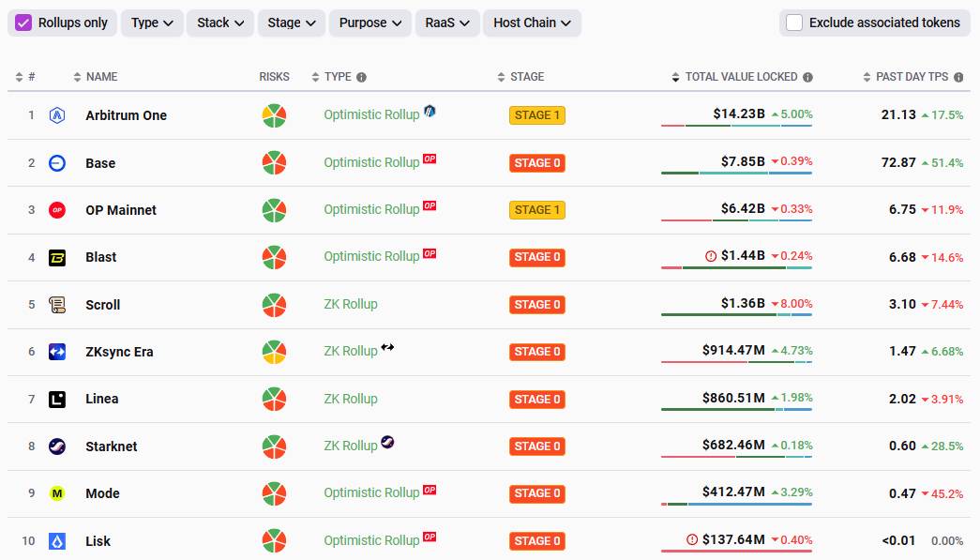Sort the table by TYPE column
The image size is (980, 560).
[x=331, y=77]
